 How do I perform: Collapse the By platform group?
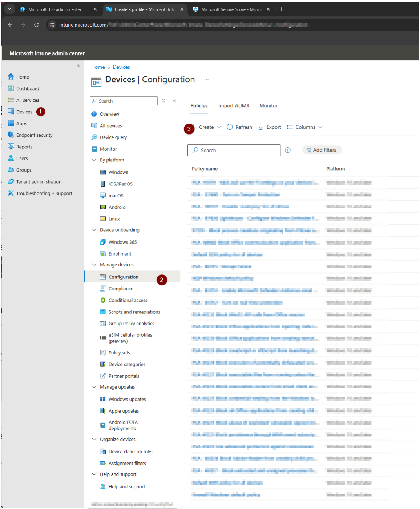tap(94, 160)
